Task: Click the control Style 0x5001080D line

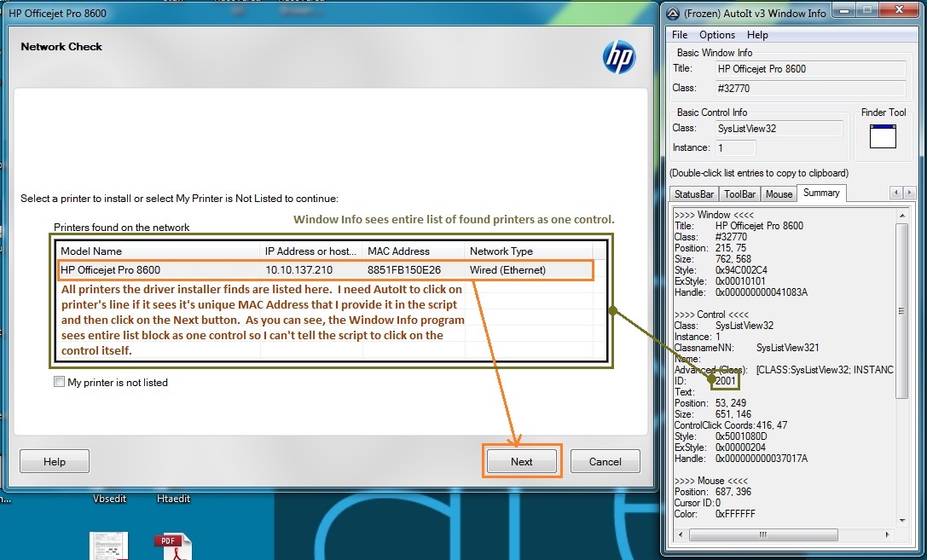Action: (x=721, y=436)
